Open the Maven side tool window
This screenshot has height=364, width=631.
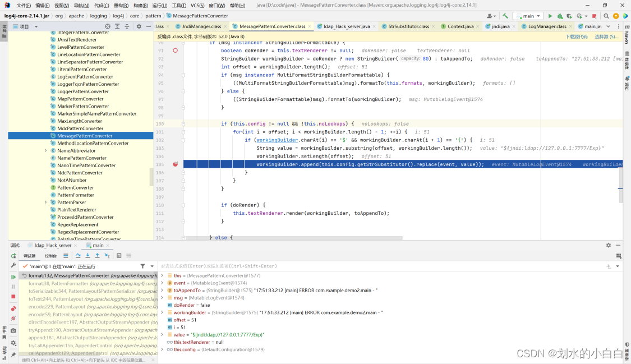click(x=627, y=35)
